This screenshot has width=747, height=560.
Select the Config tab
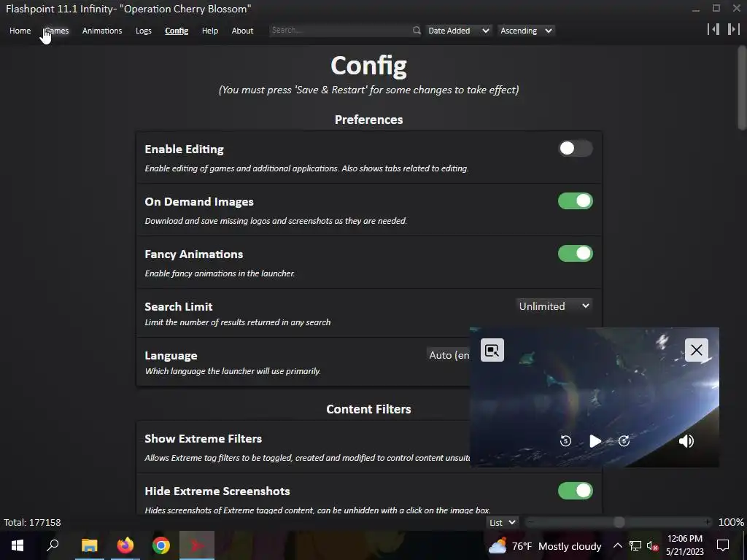click(x=177, y=31)
